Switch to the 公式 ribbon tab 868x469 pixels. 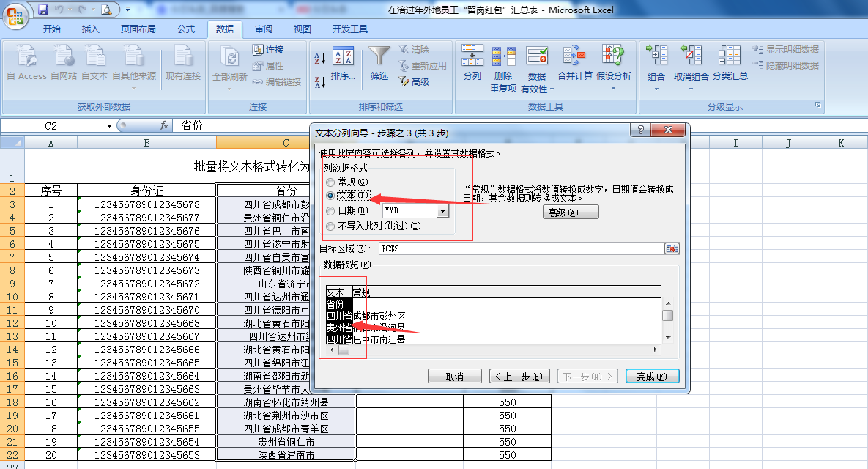[186, 29]
